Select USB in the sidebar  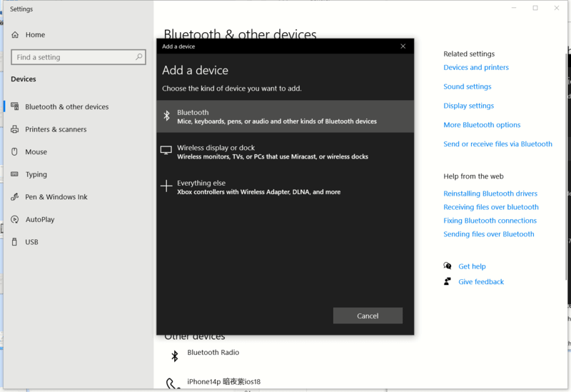[x=31, y=242]
